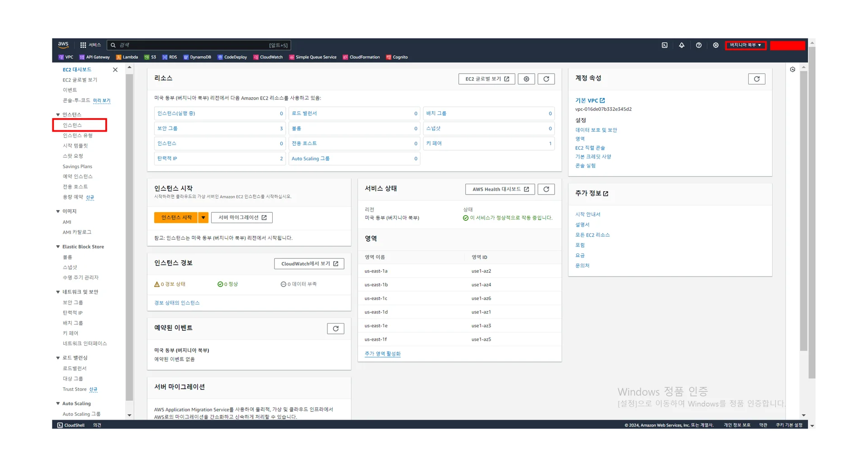Viewport: 868px width, 467px height.
Task: Open the notifications bell icon
Action: [x=681, y=45]
